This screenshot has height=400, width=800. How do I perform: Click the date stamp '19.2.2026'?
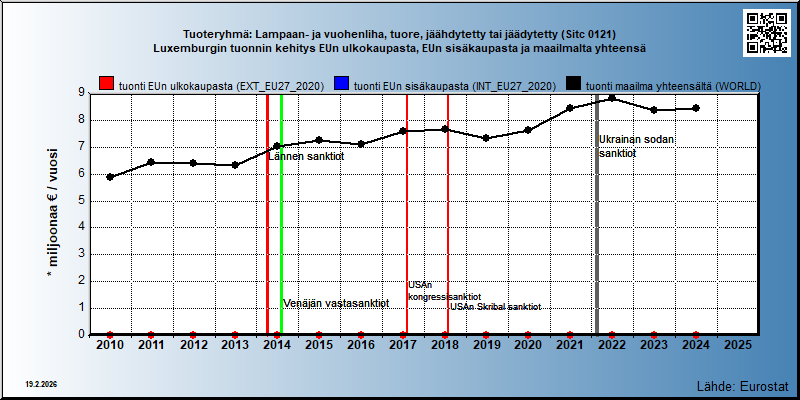pos(41,383)
